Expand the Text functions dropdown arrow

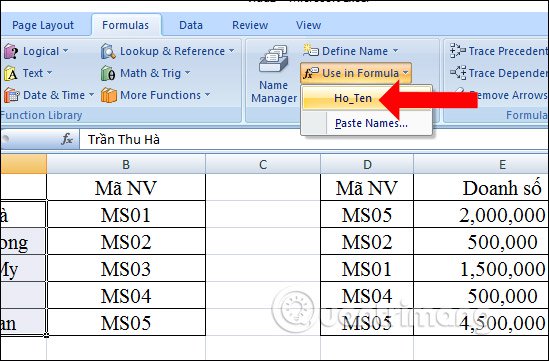tap(49, 73)
